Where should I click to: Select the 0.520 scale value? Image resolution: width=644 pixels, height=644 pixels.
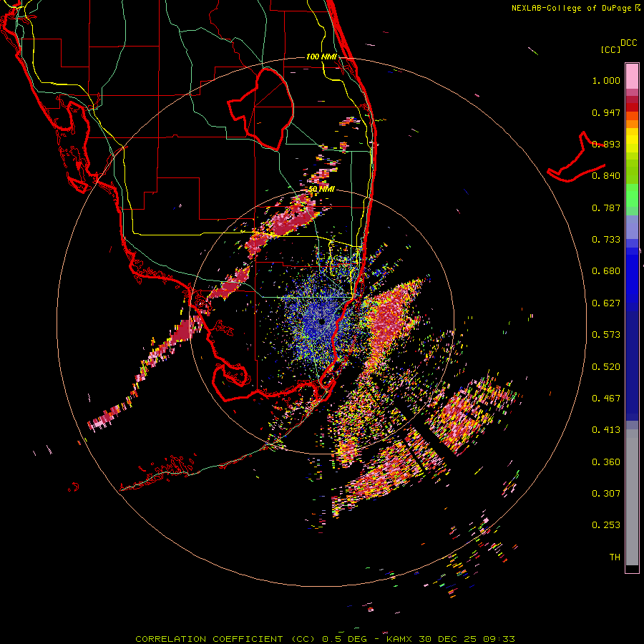click(606, 367)
